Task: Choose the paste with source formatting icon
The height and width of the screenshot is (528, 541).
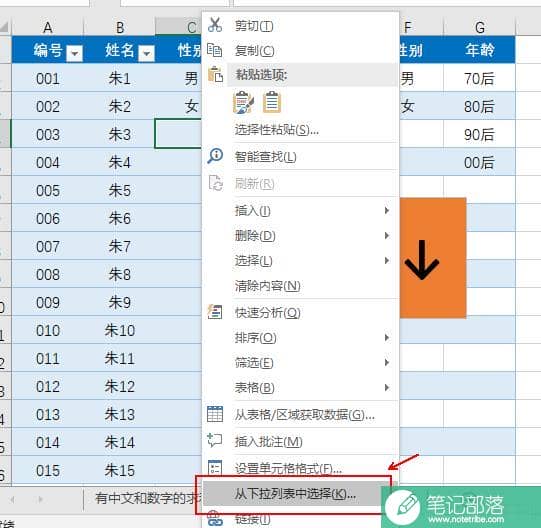Action: click(244, 102)
